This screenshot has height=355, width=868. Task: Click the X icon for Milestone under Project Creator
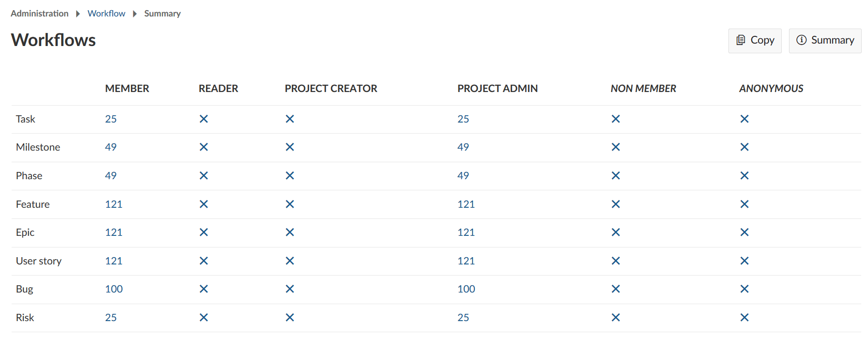[x=290, y=147]
